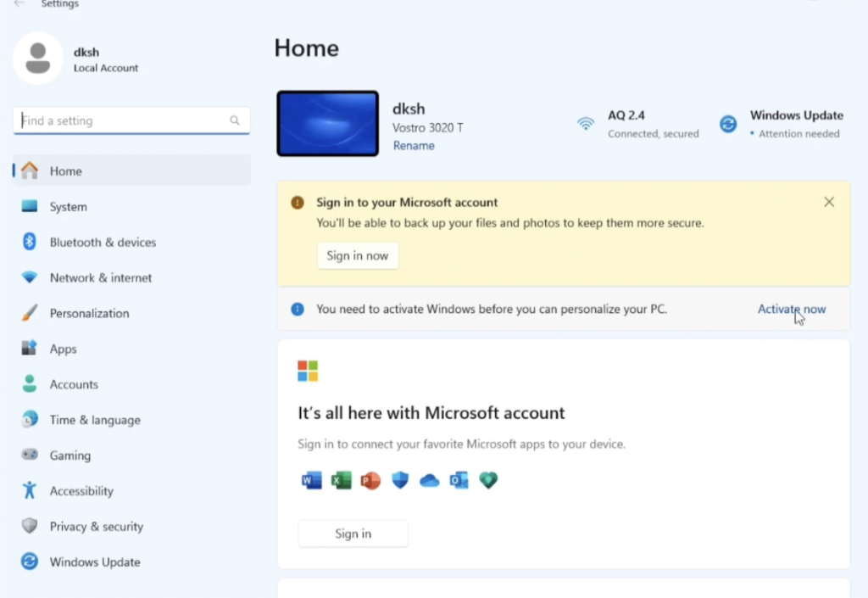Click the Word app icon
Viewport: 868px width, 598px height.
[311, 481]
